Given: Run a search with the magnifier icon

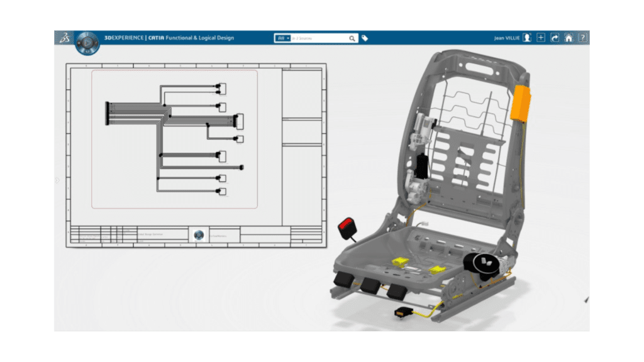Looking at the screenshot, I should click(352, 38).
